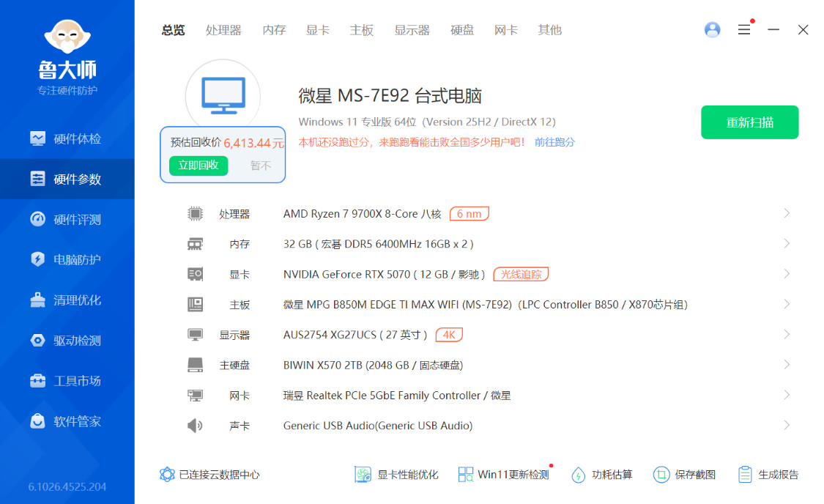Expand the 网卡 row chevron
Viewport: 824px width, 504px height.
(787, 395)
